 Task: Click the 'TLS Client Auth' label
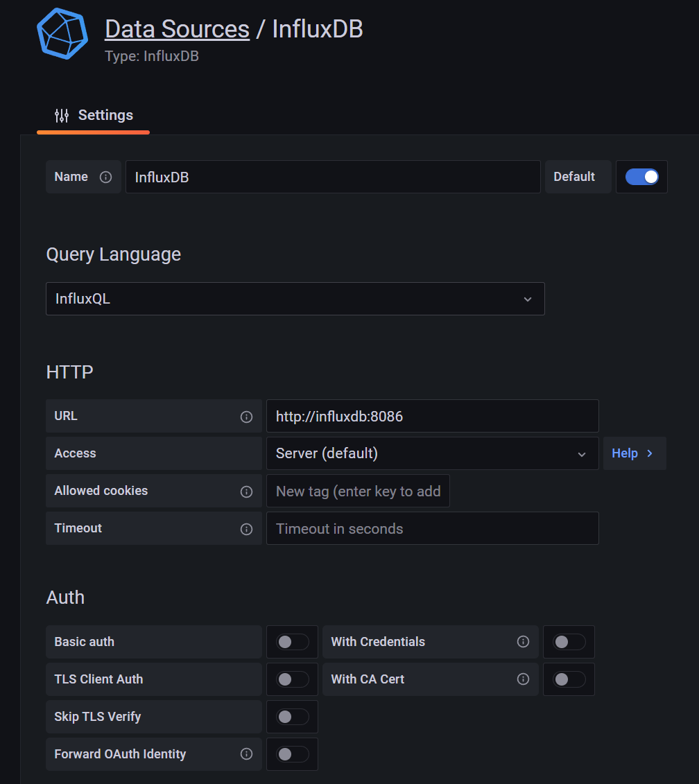[x=98, y=679]
